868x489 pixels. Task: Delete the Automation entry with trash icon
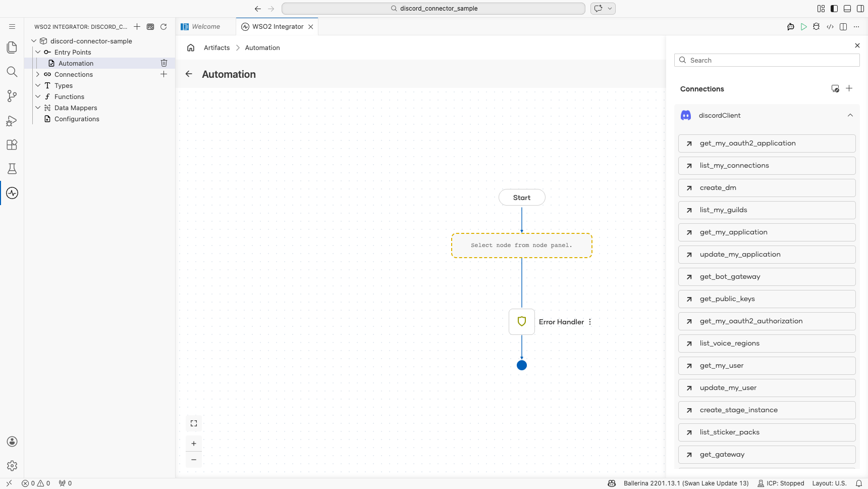[164, 63]
